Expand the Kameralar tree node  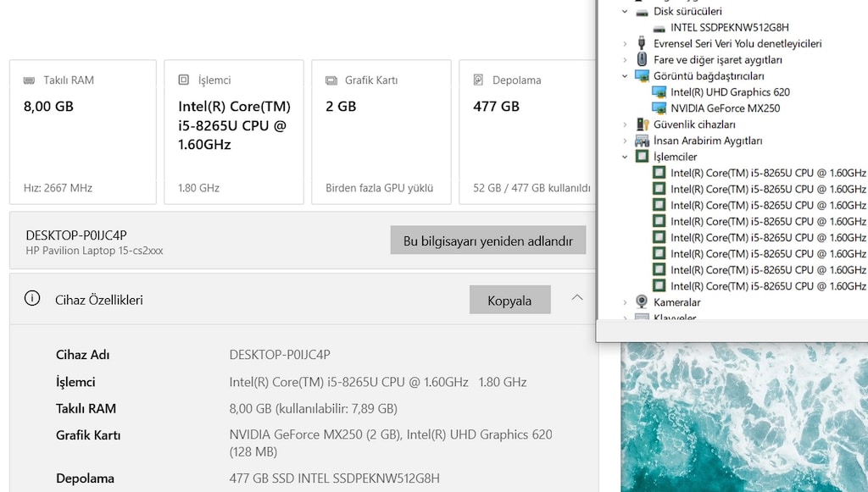coord(625,302)
